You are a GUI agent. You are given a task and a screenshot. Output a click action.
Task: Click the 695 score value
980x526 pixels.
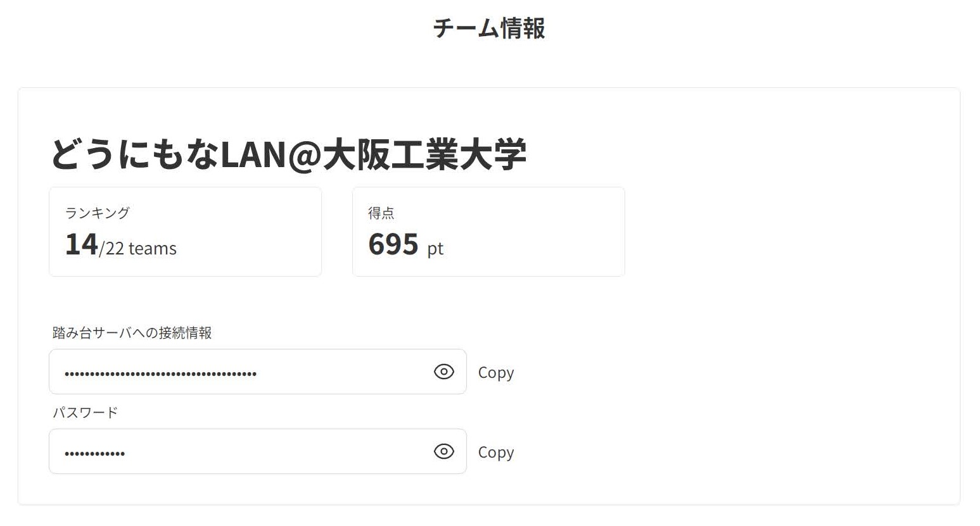tap(393, 244)
